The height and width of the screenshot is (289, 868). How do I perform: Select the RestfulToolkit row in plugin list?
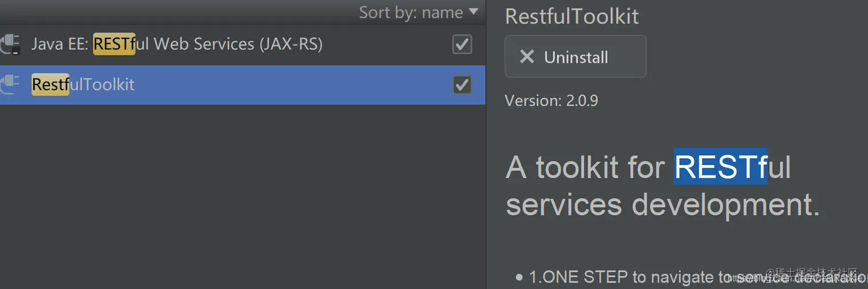(x=242, y=85)
